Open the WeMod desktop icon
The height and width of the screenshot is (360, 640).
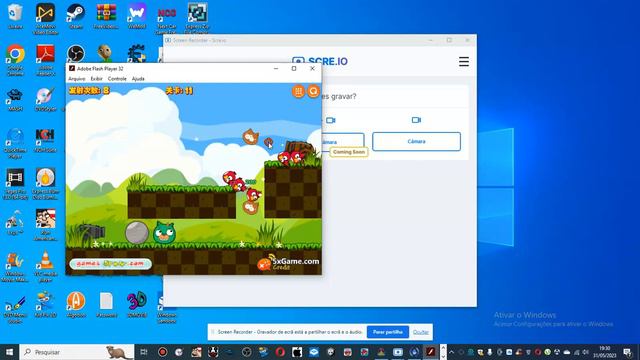click(137, 16)
